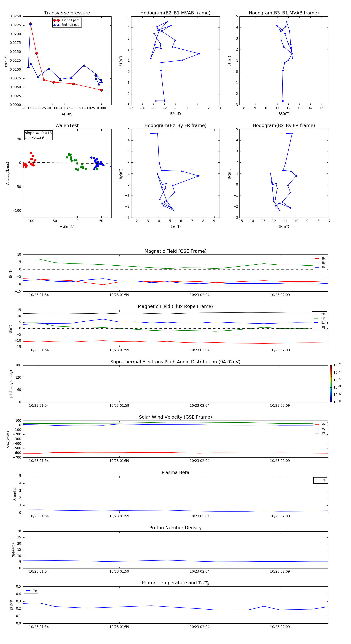Click the 'Vz' legend entry in velocity panel
The image size is (351, 644).
(x=320, y=433)
